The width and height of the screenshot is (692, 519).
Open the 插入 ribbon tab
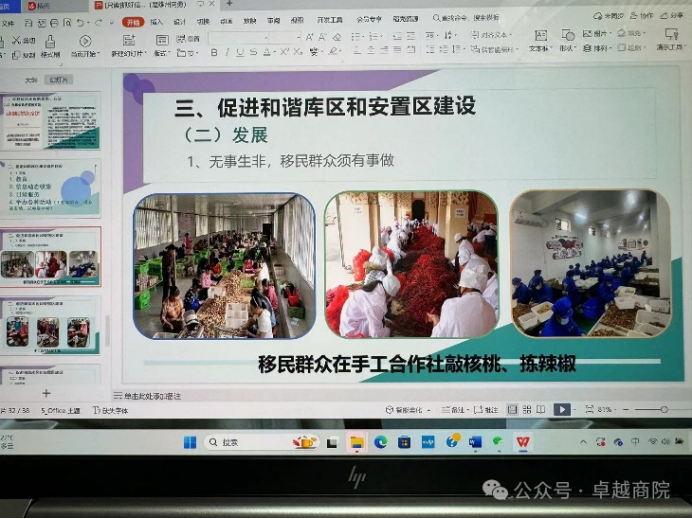(x=157, y=20)
